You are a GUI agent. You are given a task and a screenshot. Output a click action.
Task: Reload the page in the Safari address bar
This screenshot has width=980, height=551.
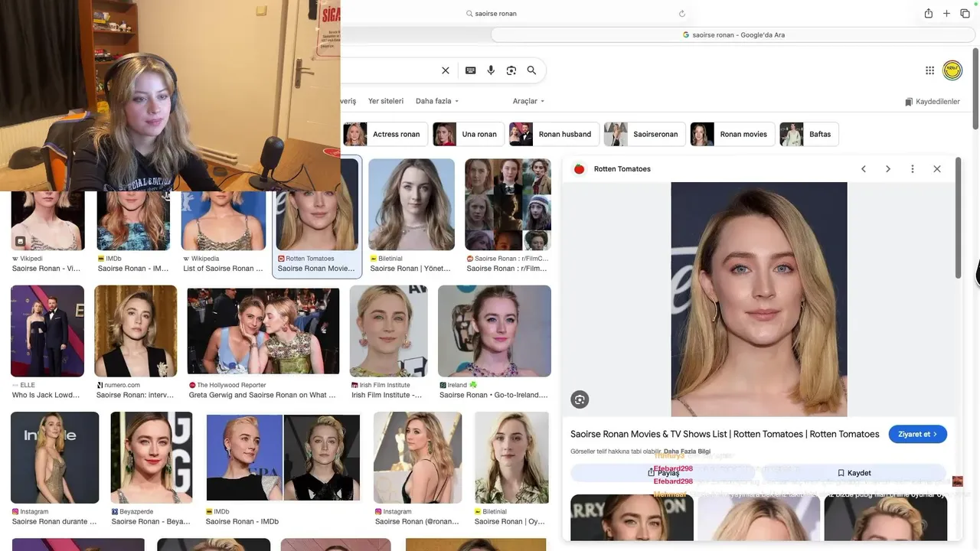coord(682,14)
